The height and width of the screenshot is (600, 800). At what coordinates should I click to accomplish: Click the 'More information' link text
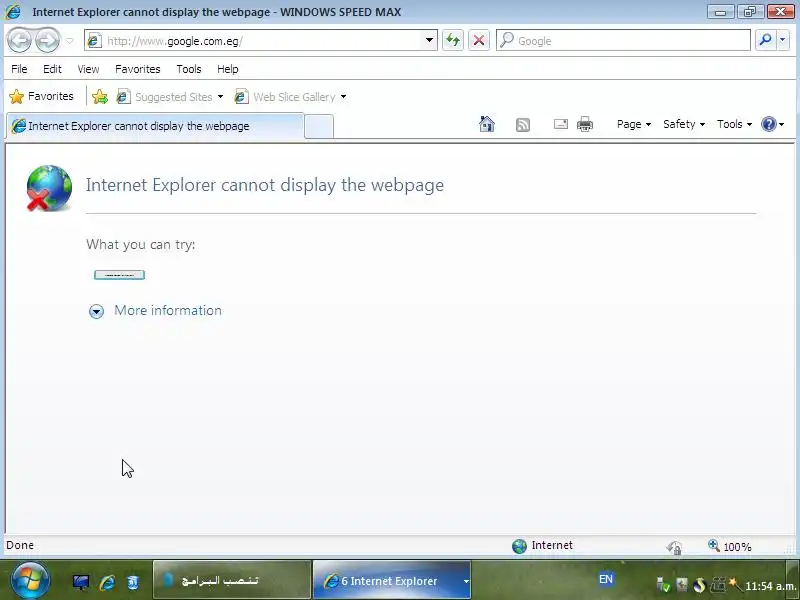point(168,310)
